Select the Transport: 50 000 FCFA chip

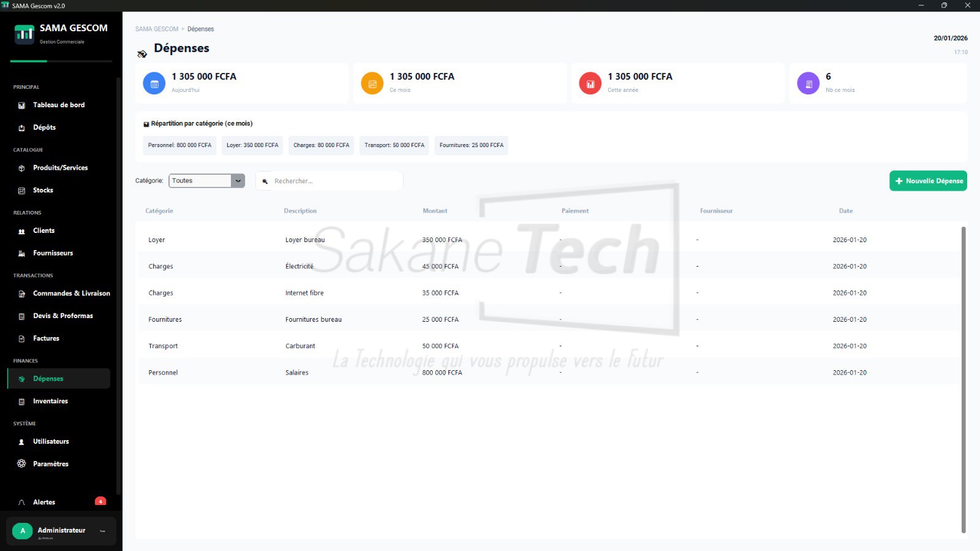pos(394,145)
